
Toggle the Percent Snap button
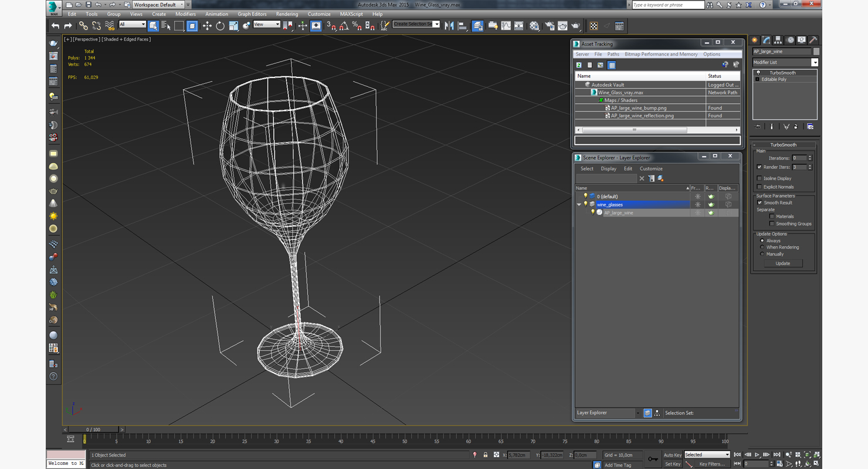pyautogui.click(x=357, y=26)
